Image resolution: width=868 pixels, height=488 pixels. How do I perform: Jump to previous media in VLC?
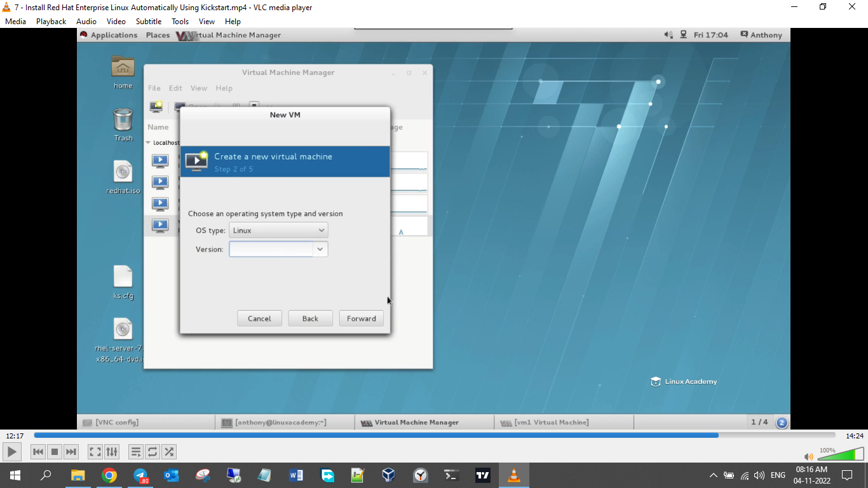coord(38,452)
